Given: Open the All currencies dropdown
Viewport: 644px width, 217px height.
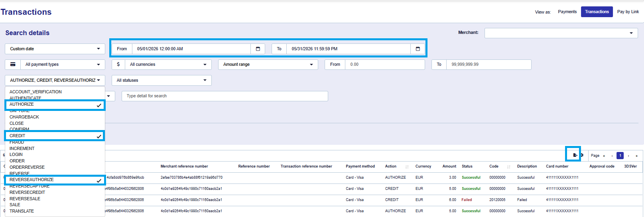Looking at the screenshot, I should 168,64.
